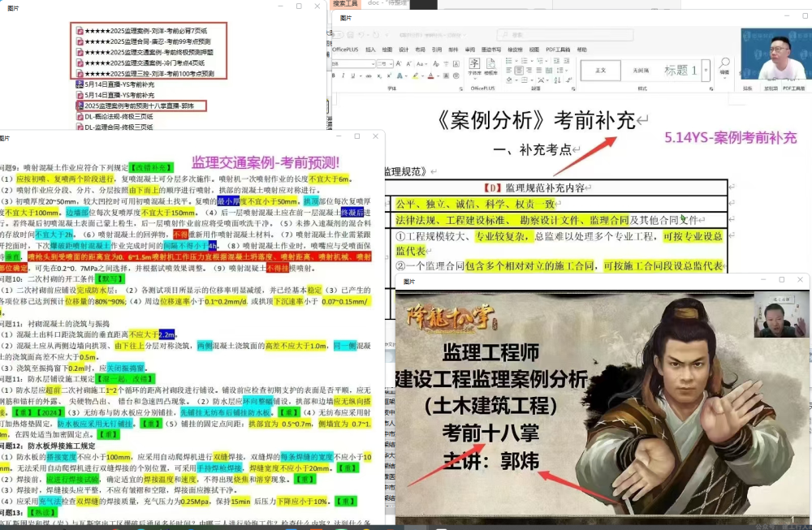Click the Align Right icon
This screenshot has width=812, height=530.
coord(529,71)
